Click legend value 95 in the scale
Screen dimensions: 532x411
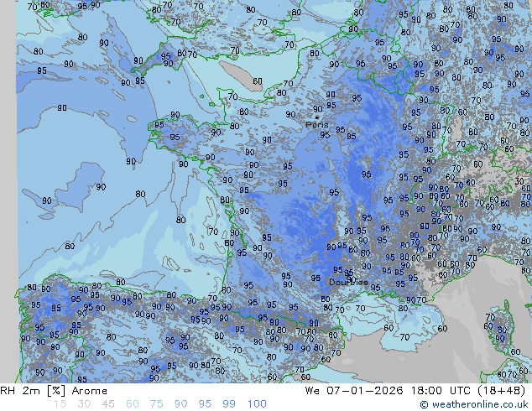point(205,404)
